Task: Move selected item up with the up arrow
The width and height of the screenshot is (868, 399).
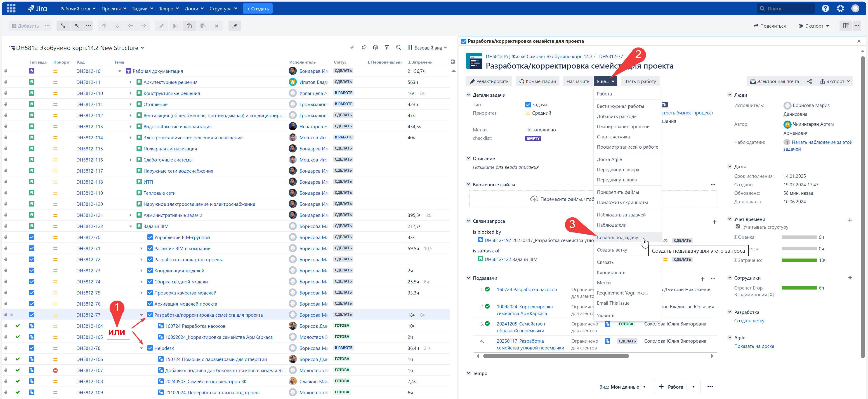Action: tap(104, 26)
